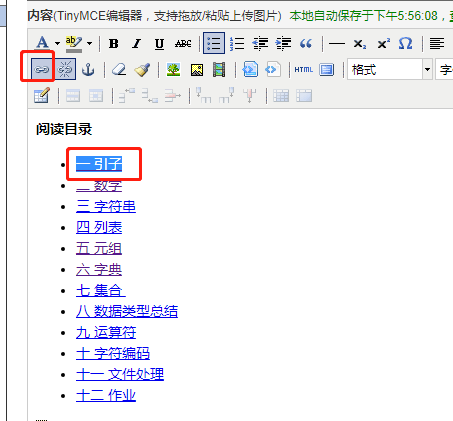Increase indent icon
Viewport: 453px width, 421px height.
click(283, 43)
